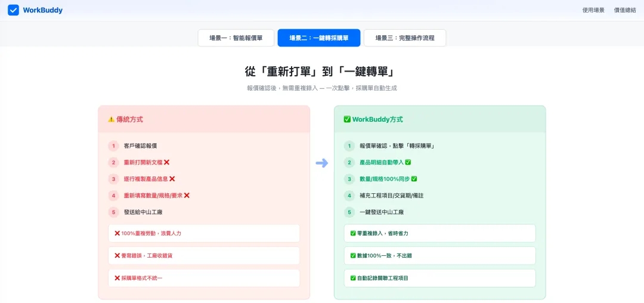Click step badge 5 beside 發送給中山工廠
This screenshot has width=644, height=303.
coord(113,212)
